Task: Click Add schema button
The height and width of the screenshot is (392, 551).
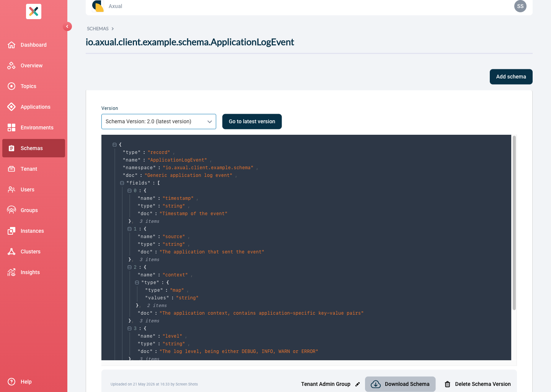Action: 511,77
